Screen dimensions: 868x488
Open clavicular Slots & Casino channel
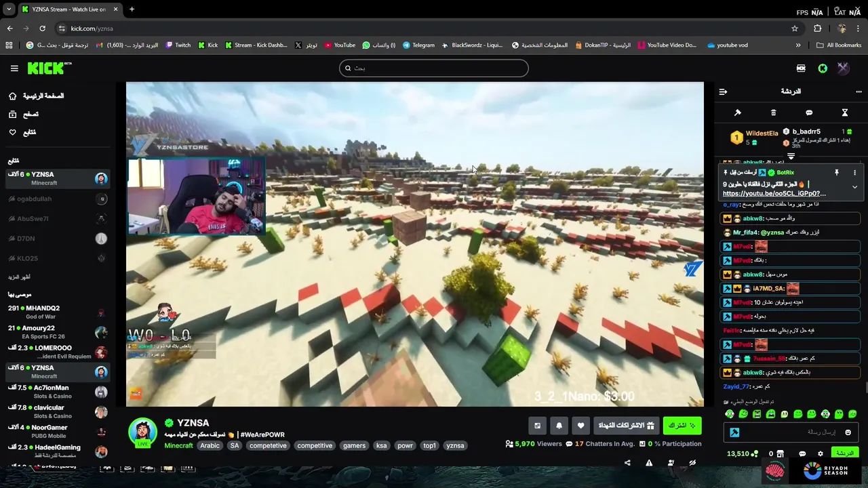point(58,411)
